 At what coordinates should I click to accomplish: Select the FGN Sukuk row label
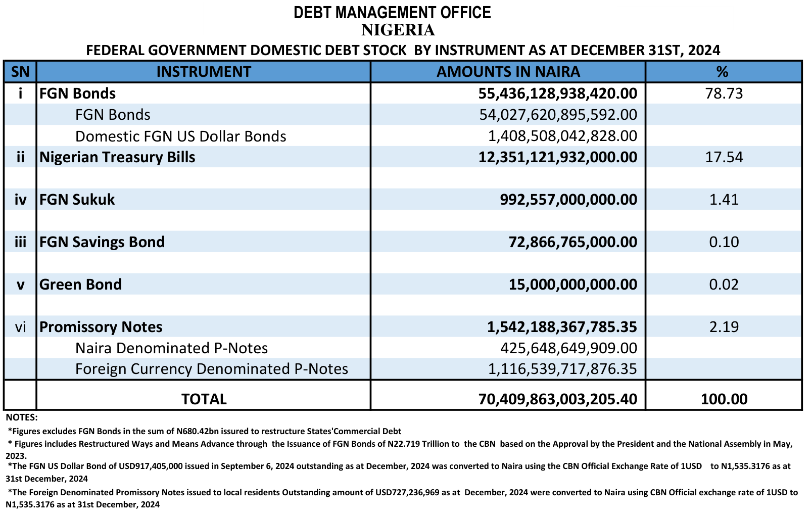(77, 200)
